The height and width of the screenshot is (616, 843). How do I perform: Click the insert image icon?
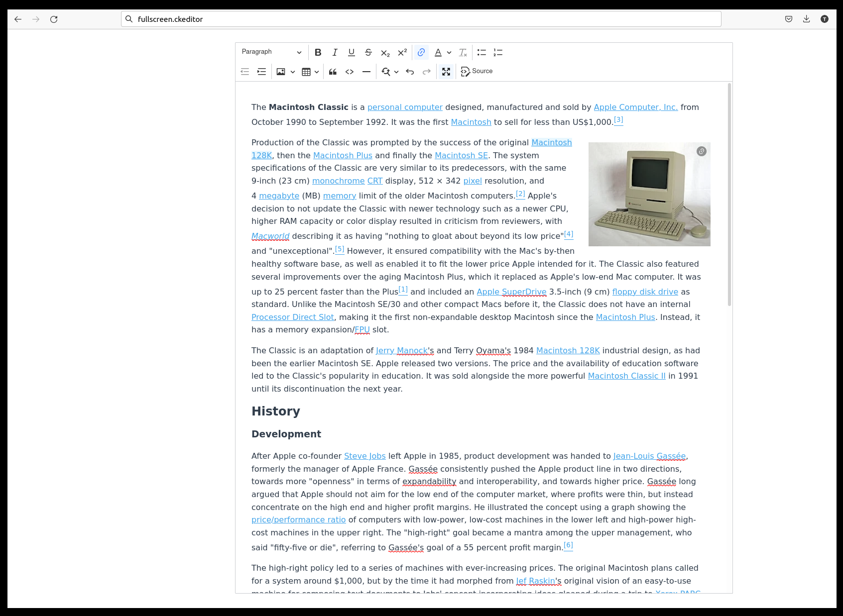pyautogui.click(x=281, y=72)
